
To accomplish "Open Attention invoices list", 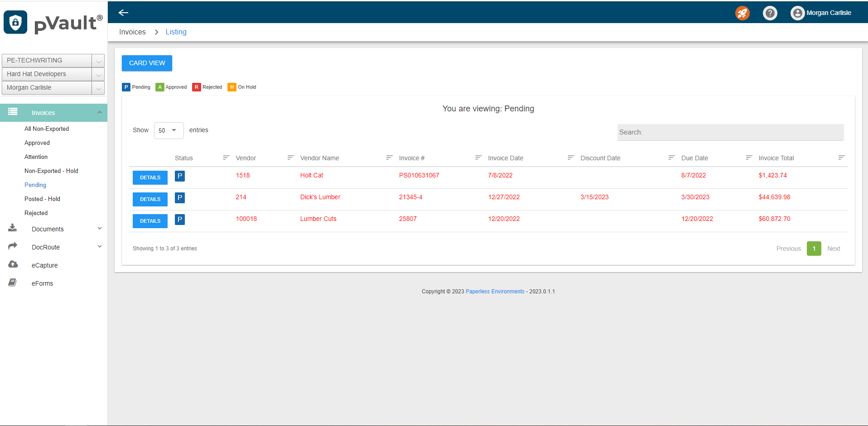I will [36, 157].
